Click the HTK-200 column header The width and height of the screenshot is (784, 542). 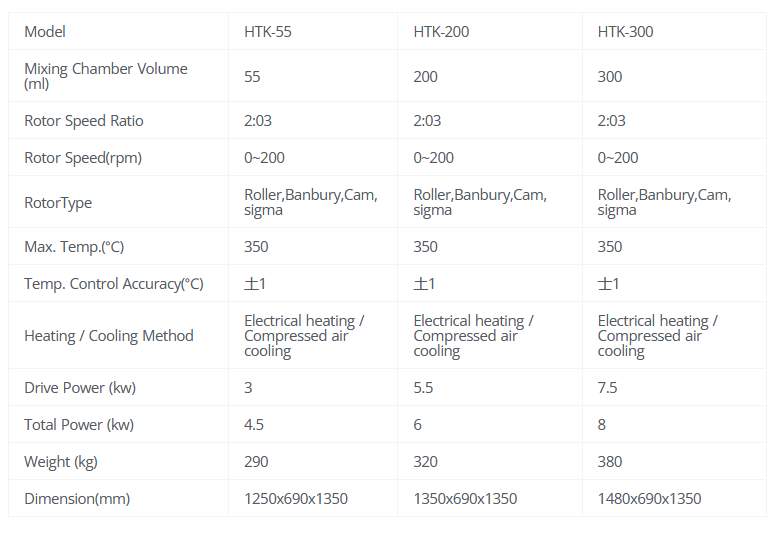(x=441, y=31)
